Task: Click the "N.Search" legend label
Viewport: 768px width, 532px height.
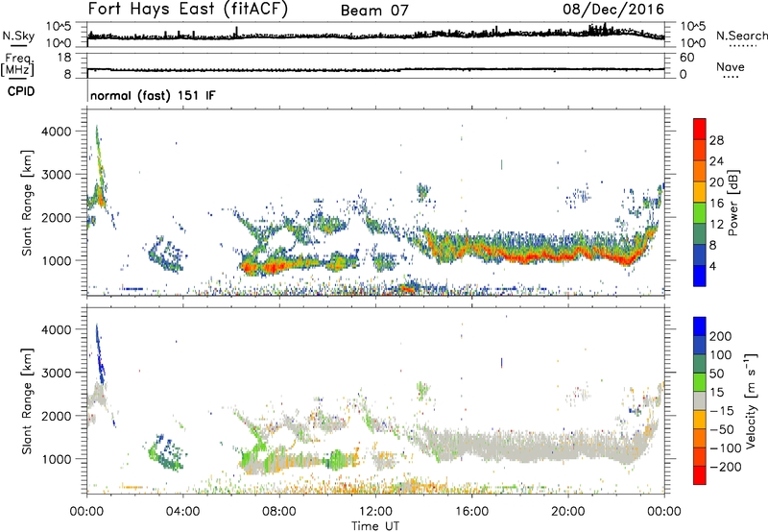Action: pos(741,36)
